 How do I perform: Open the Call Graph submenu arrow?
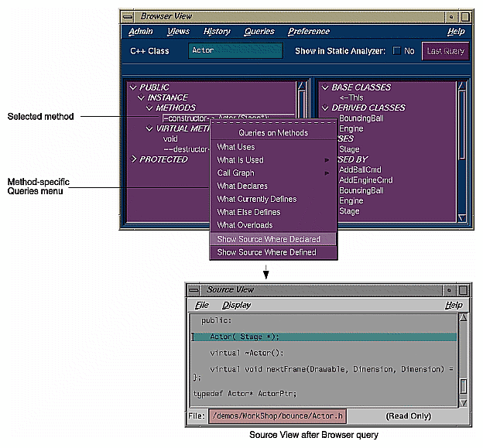[x=329, y=173]
